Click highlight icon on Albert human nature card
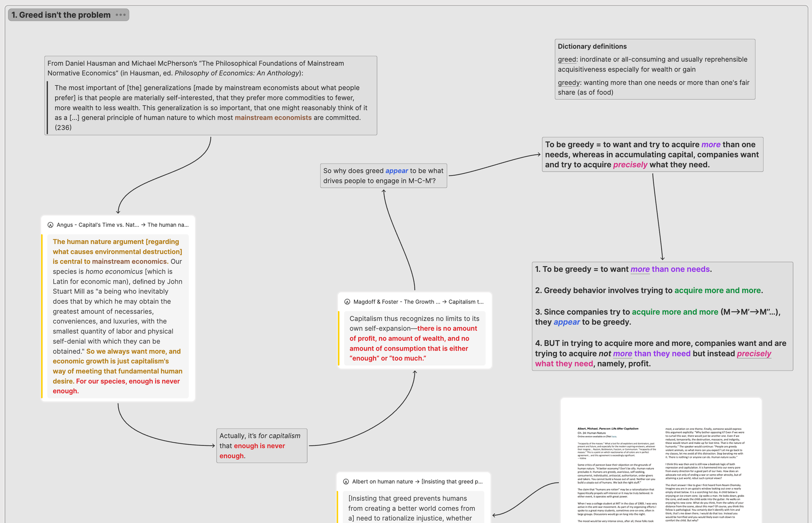This screenshot has height=523, width=812. coord(346,482)
